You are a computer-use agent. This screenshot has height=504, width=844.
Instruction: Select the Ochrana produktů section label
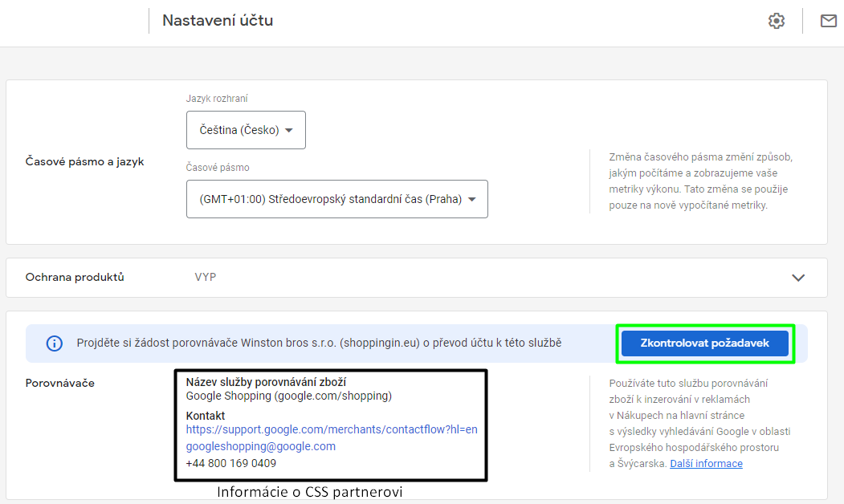75,278
